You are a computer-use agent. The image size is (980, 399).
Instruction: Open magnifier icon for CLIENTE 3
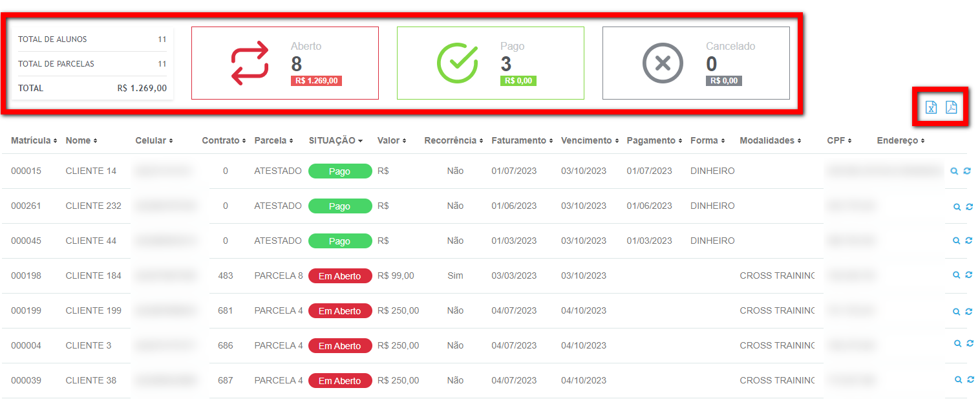[957, 344]
